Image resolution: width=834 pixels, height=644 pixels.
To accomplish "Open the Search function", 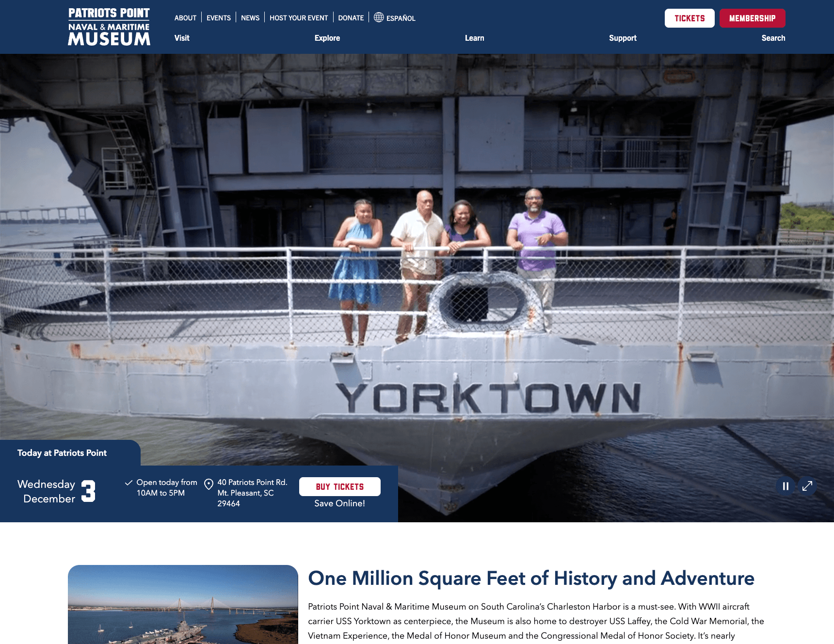I will 773,38.
